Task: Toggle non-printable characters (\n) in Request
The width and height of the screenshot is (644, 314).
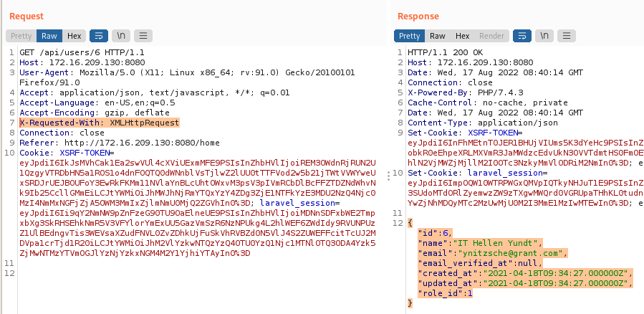Action: coord(121,36)
